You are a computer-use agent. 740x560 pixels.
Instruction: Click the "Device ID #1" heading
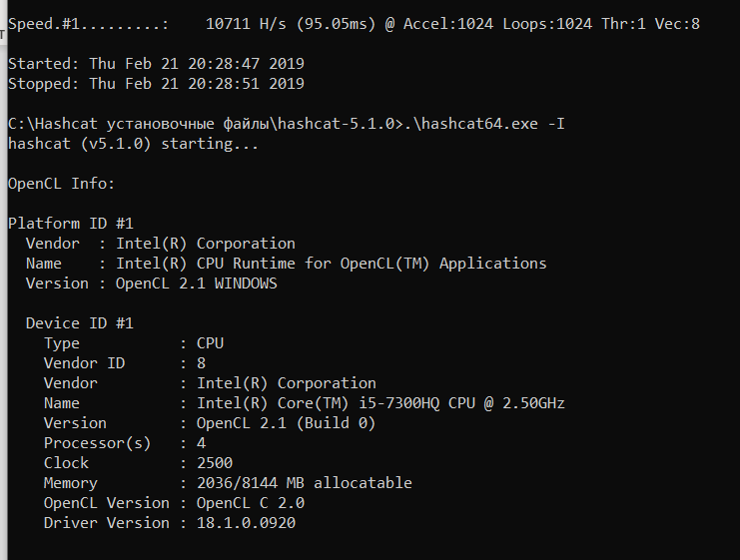(79, 323)
